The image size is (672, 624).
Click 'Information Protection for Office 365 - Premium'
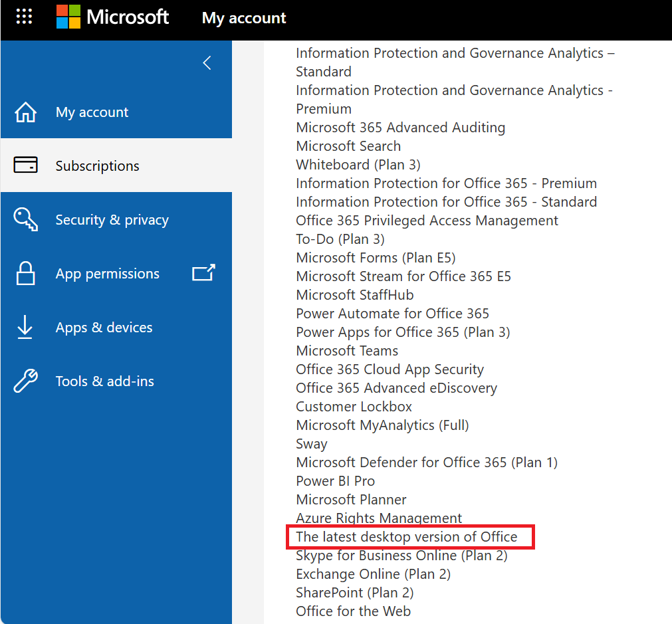click(446, 183)
